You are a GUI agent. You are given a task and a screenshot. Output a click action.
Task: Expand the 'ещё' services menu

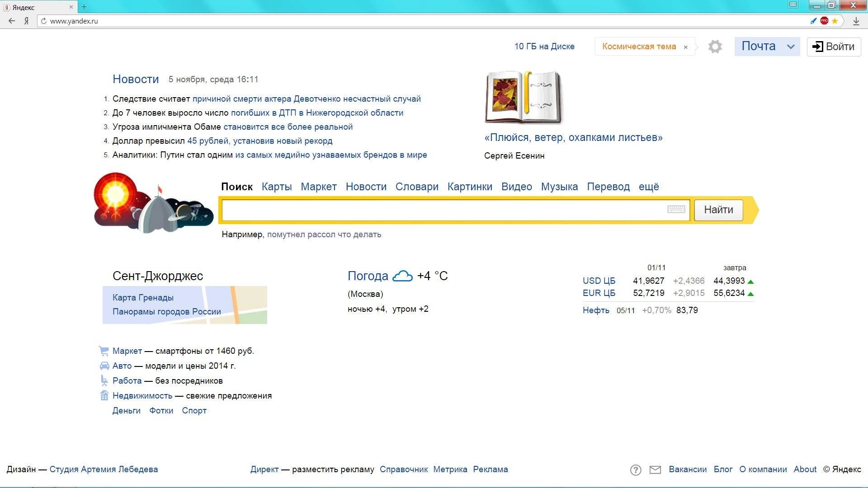649,187
